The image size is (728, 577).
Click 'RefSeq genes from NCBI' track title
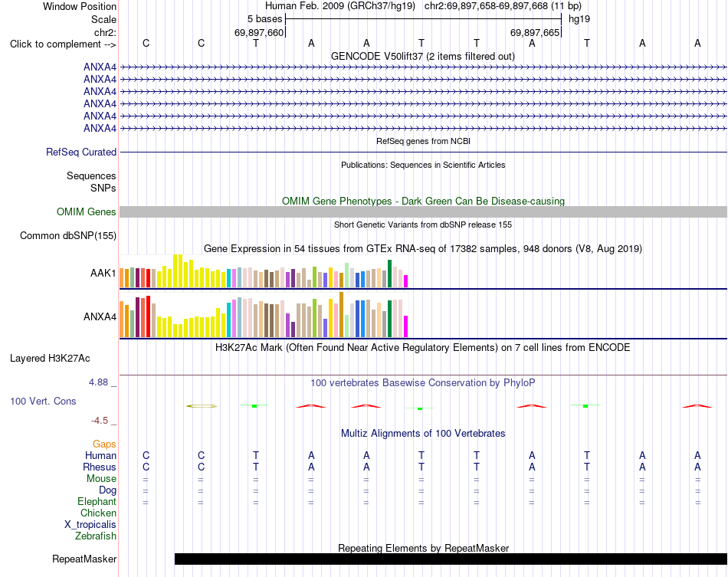point(423,141)
